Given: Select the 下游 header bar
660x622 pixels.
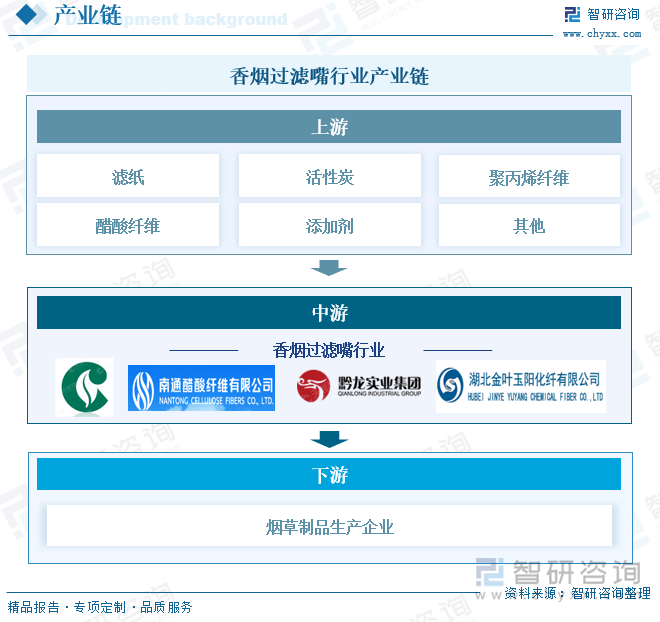Looking at the screenshot, I should [329, 474].
